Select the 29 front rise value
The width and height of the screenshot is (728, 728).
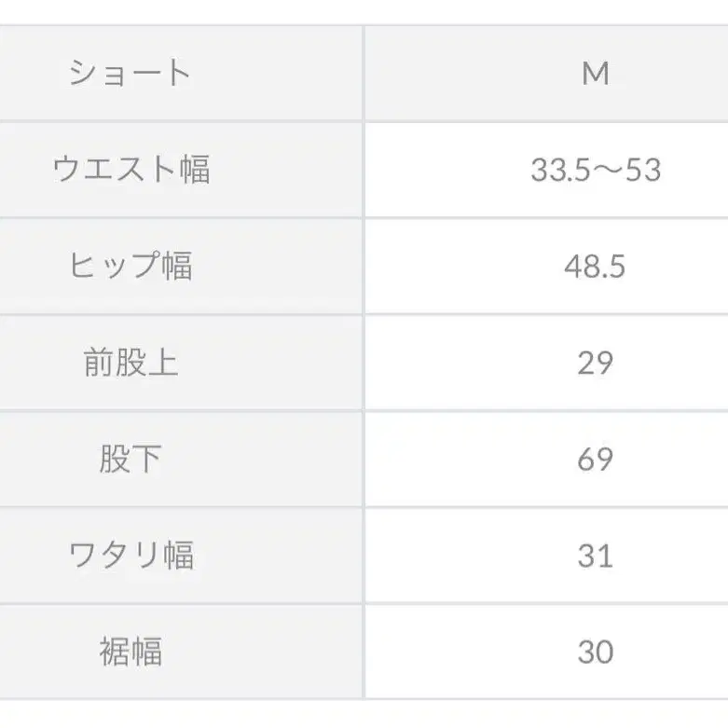[x=595, y=363]
